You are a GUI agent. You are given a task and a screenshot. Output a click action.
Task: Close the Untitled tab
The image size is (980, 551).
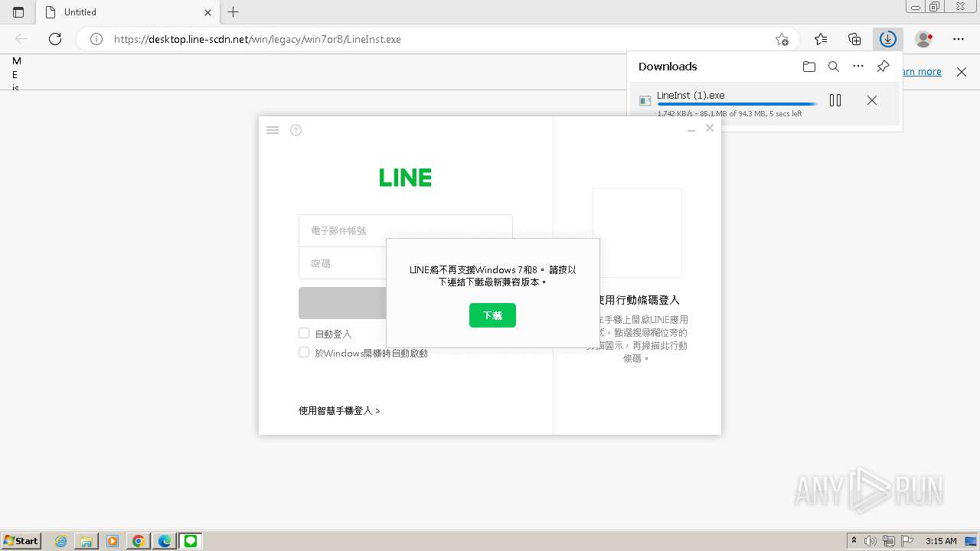pyautogui.click(x=208, y=12)
